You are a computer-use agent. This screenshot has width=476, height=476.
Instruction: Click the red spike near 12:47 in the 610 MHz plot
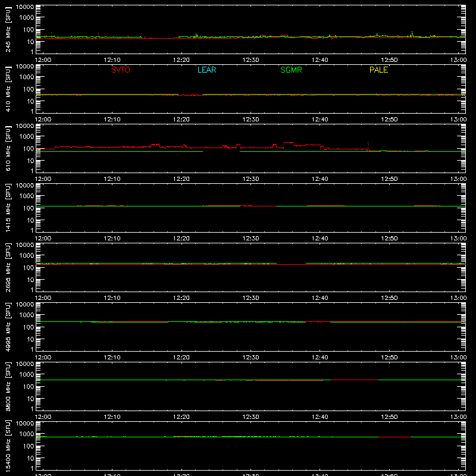(x=368, y=146)
